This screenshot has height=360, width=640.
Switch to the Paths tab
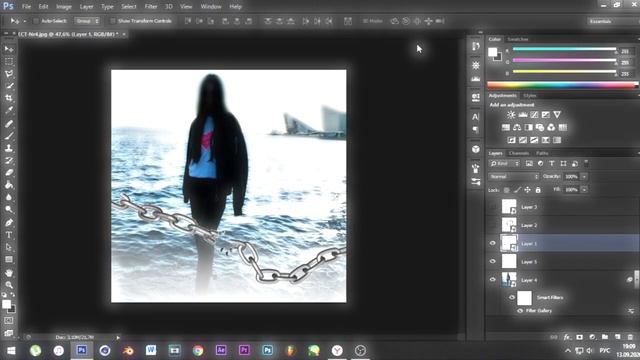point(542,153)
